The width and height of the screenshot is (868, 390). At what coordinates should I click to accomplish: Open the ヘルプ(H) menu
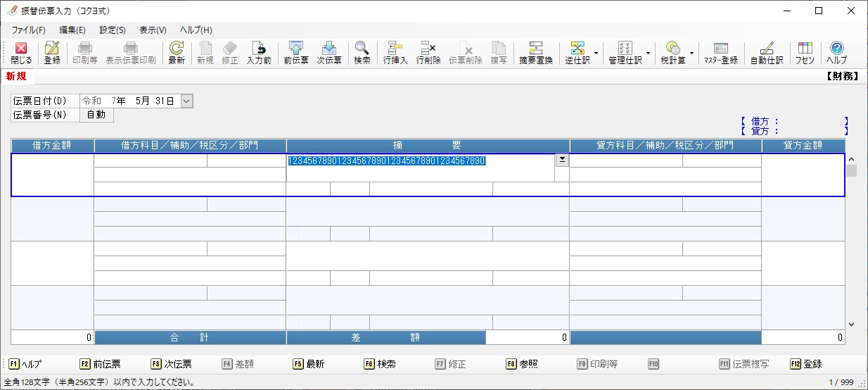click(x=196, y=30)
